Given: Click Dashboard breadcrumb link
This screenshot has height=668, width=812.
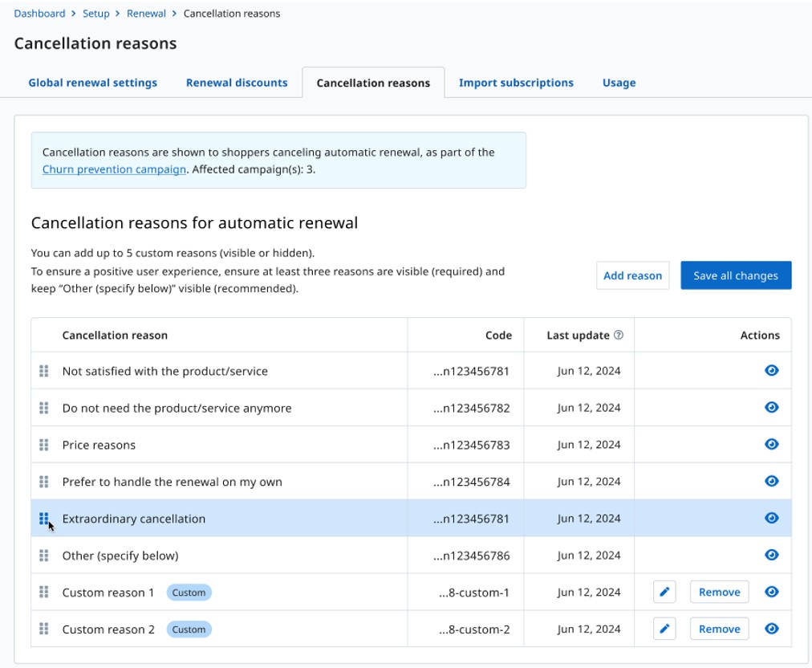Looking at the screenshot, I should 39,14.
